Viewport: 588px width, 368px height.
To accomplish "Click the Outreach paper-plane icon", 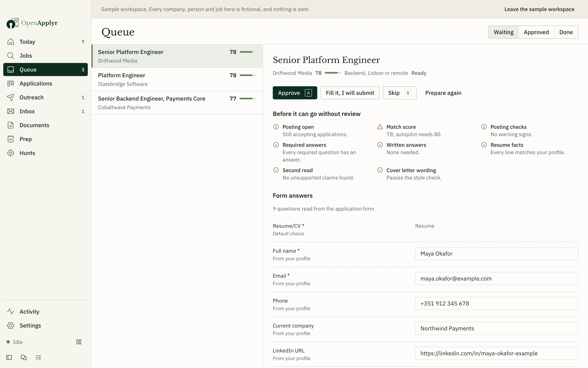I will coord(10,97).
